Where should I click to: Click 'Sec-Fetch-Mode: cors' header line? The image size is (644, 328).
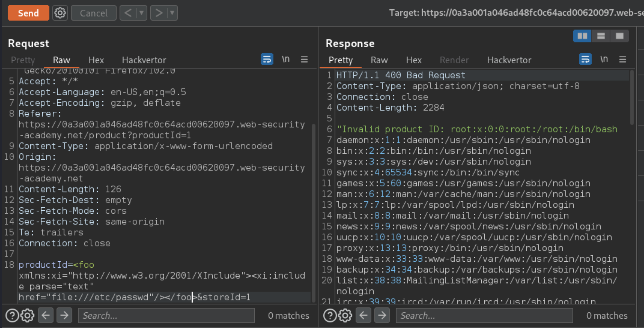coord(73,211)
